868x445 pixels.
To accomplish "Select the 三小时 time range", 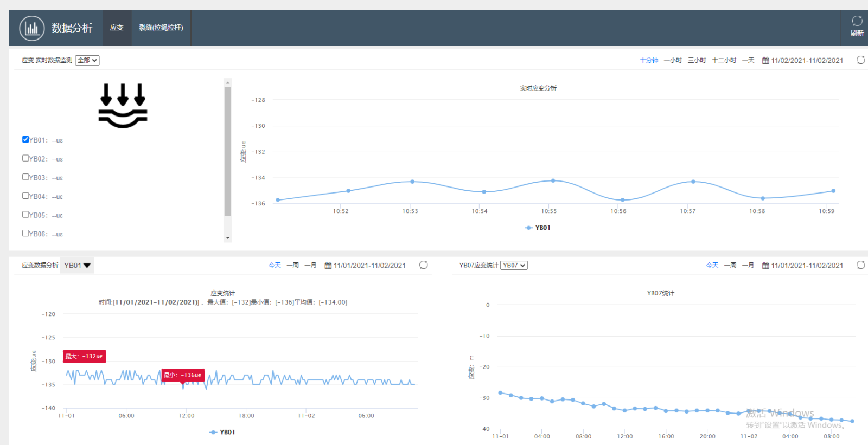I will [x=697, y=60].
